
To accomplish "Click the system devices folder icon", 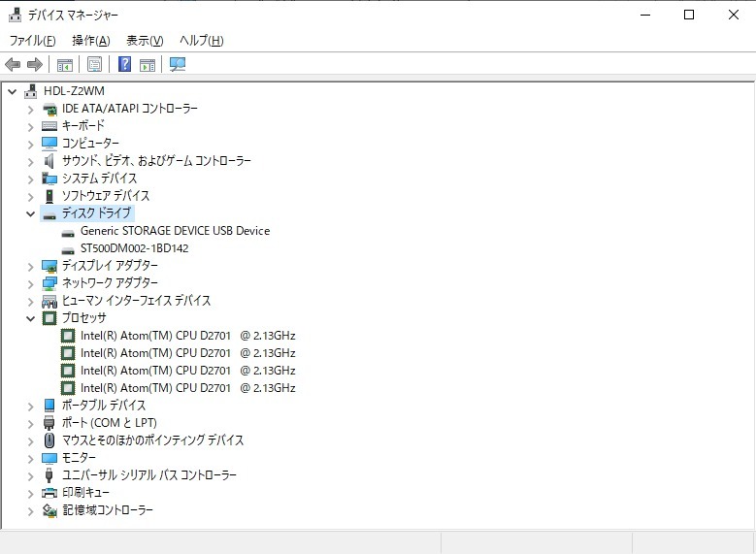I will (x=49, y=179).
